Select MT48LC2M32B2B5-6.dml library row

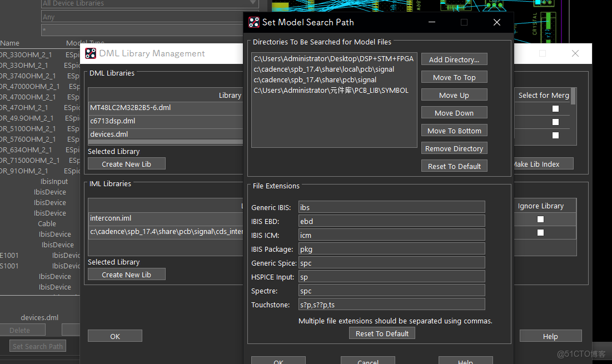[x=166, y=108]
